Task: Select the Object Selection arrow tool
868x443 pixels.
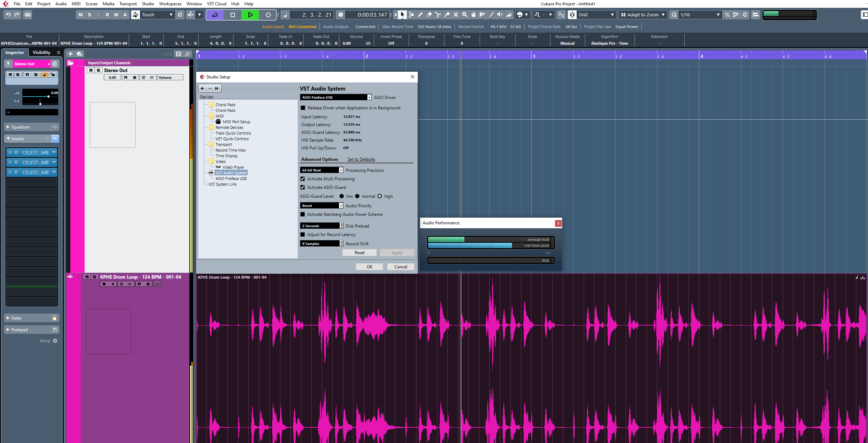Action: [x=402, y=15]
